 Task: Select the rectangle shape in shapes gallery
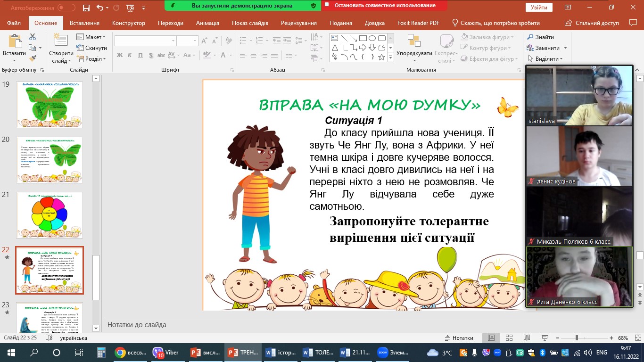coord(363,39)
